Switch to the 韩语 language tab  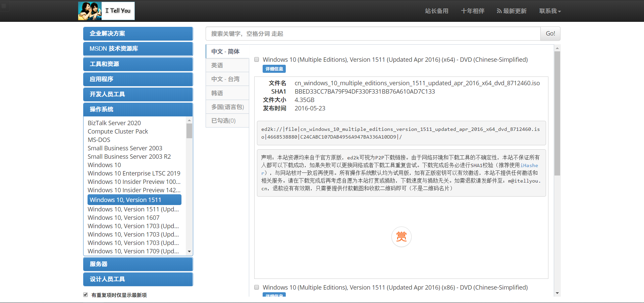tap(227, 93)
